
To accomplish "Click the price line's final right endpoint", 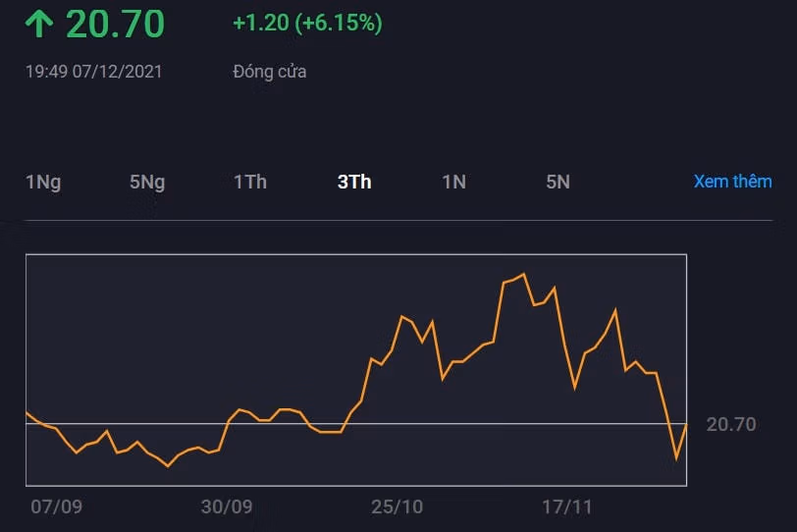I will point(686,424).
